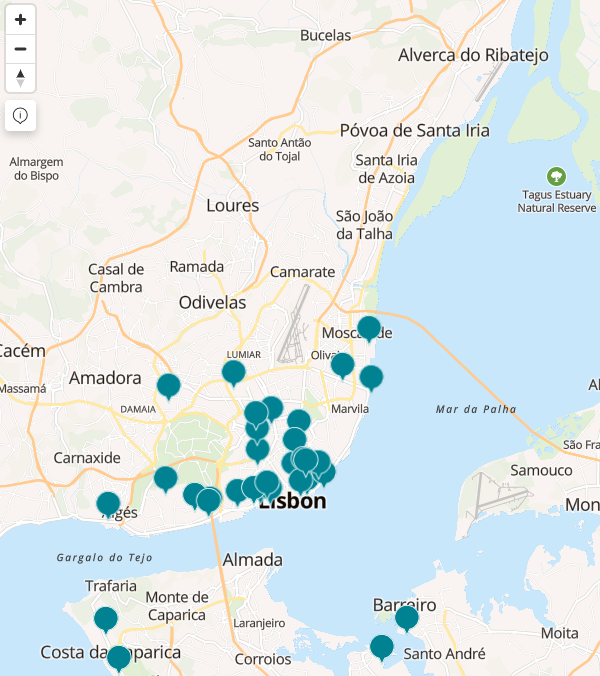Select the marker west of Santo André

pos(382,647)
